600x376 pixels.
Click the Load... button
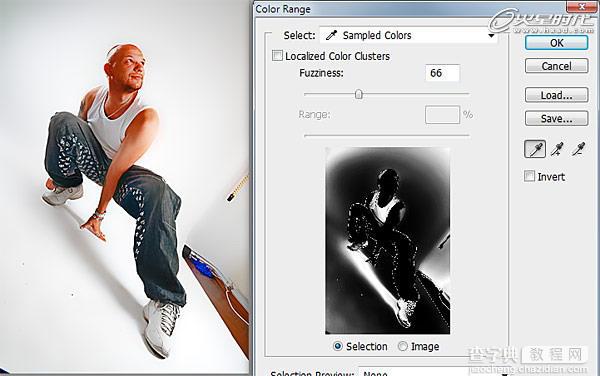(556, 95)
